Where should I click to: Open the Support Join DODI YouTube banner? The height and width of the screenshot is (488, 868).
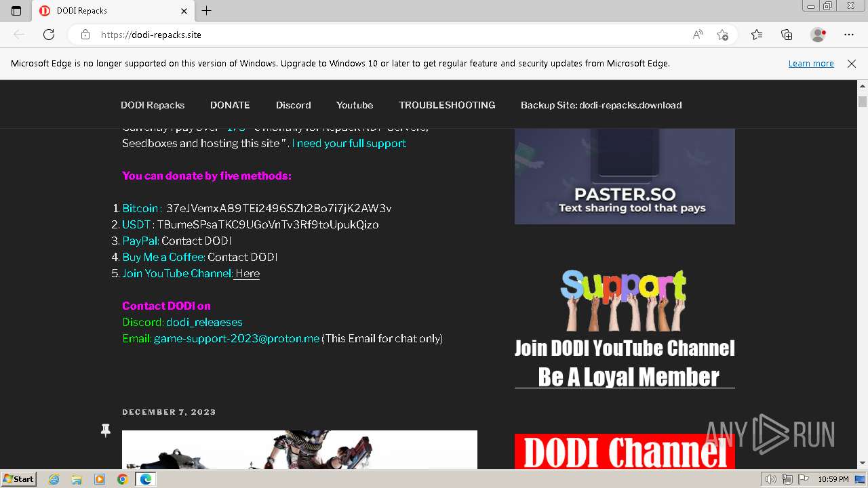(625, 329)
